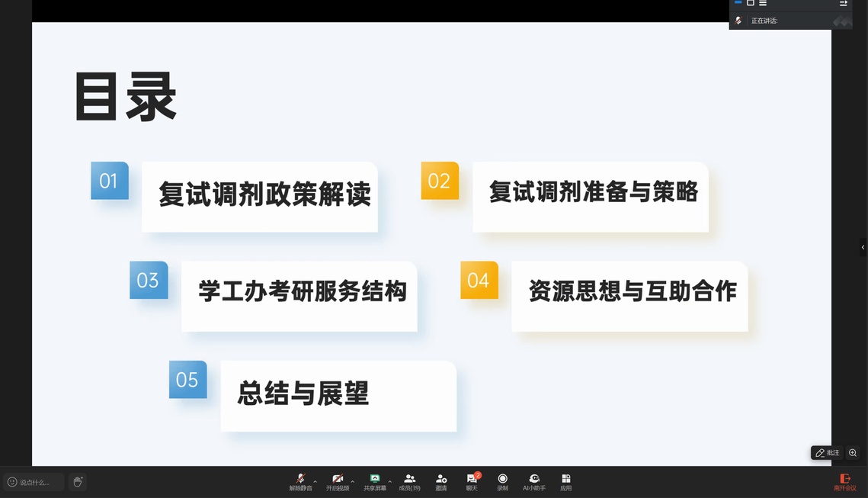Click the 目录 slide title

click(x=126, y=96)
